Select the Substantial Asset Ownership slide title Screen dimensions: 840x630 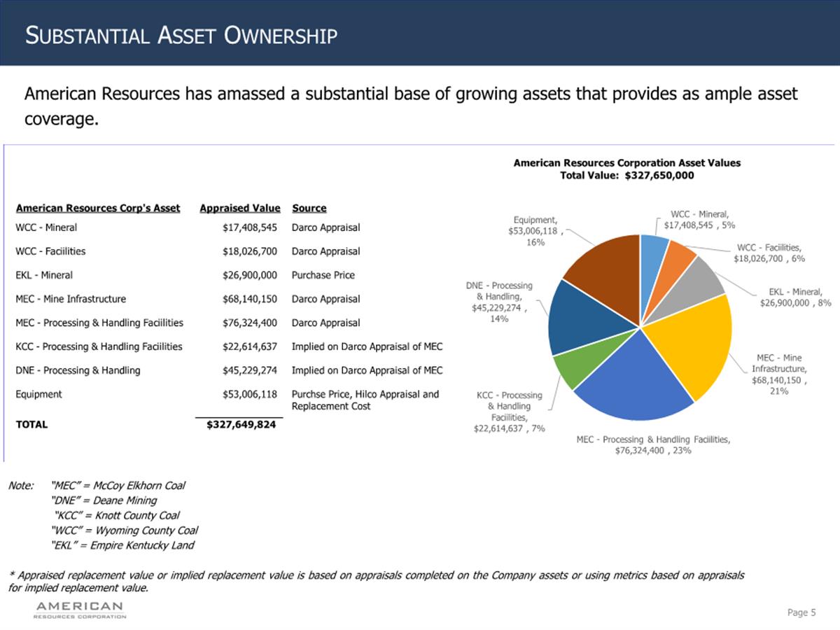pyautogui.click(x=181, y=35)
